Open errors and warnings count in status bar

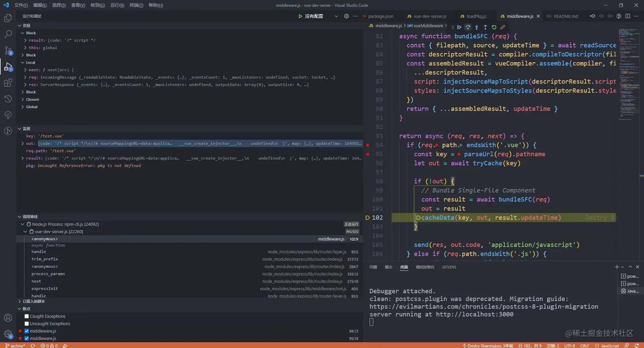49,345
